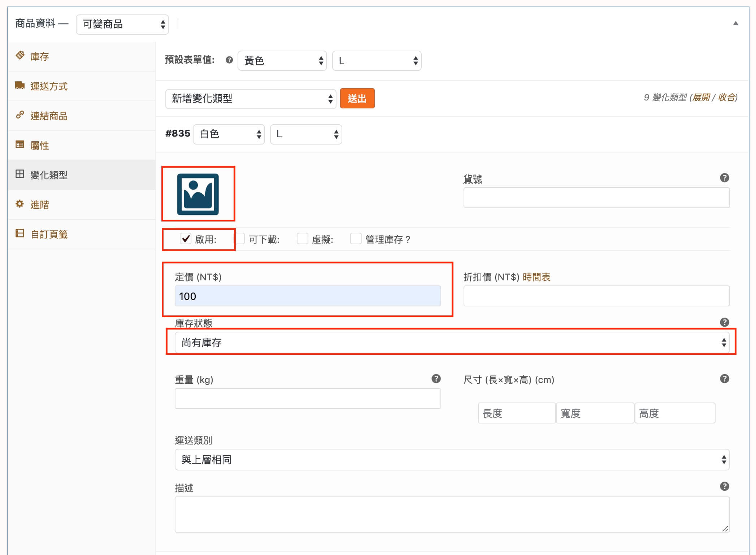Check 管理庫存 (Manage Stock) checkbox
The height and width of the screenshot is (555, 756).
tap(353, 239)
